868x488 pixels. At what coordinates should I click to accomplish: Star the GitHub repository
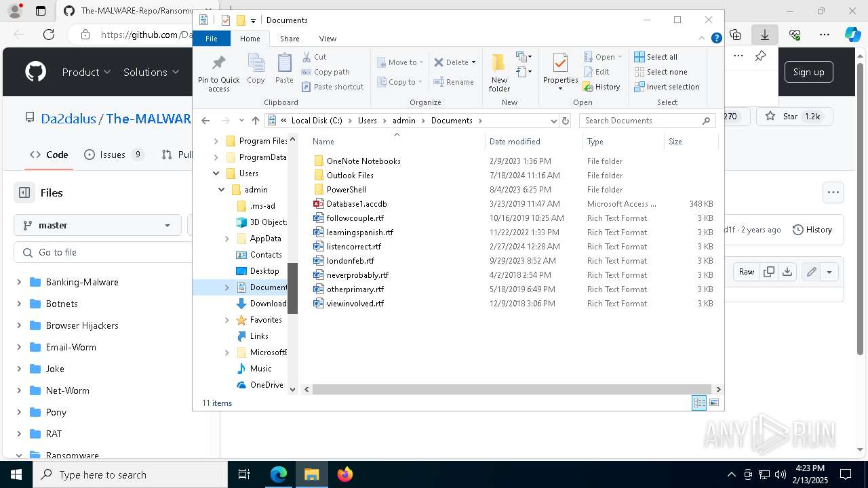click(793, 117)
